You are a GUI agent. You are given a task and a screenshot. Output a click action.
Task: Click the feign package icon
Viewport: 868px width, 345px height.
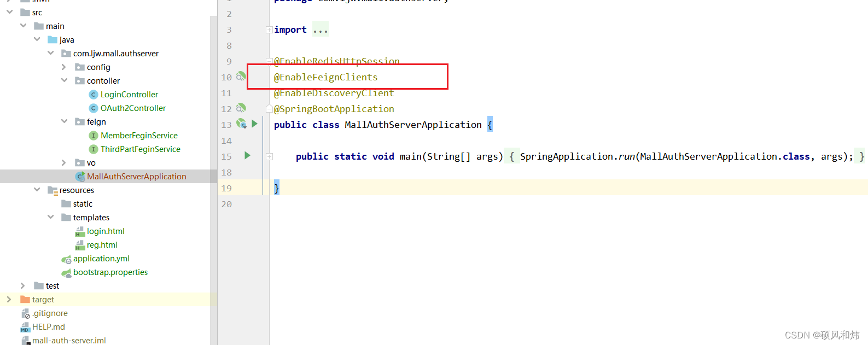80,121
